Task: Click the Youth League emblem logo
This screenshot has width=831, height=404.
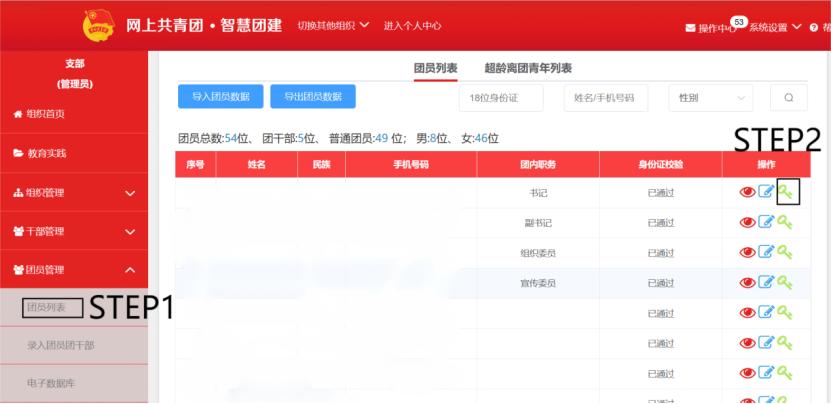Action: tap(99, 25)
